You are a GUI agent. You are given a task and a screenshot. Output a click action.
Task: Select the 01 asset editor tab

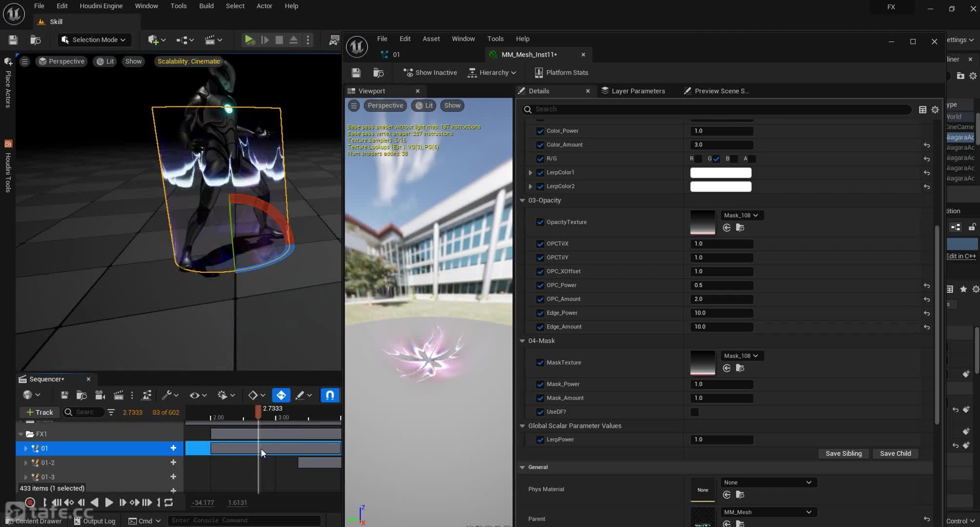click(x=390, y=55)
